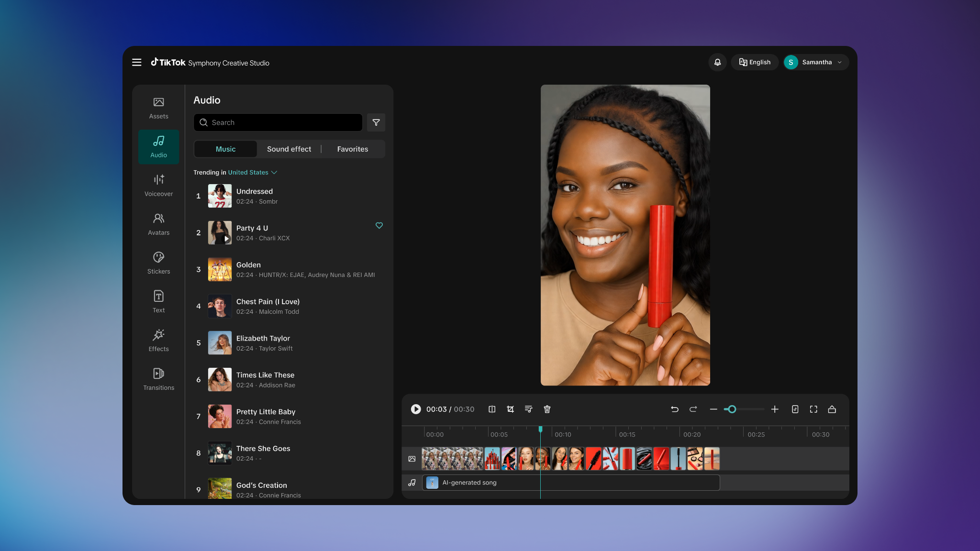980x551 pixels.
Task: Undo the last edit
Action: pos(675,409)
